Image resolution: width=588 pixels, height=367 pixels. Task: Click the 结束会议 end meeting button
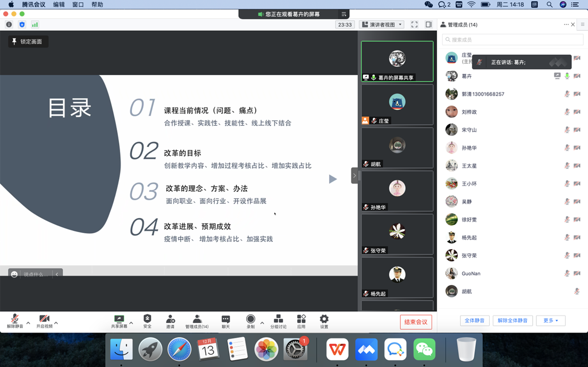pos(416,322)
